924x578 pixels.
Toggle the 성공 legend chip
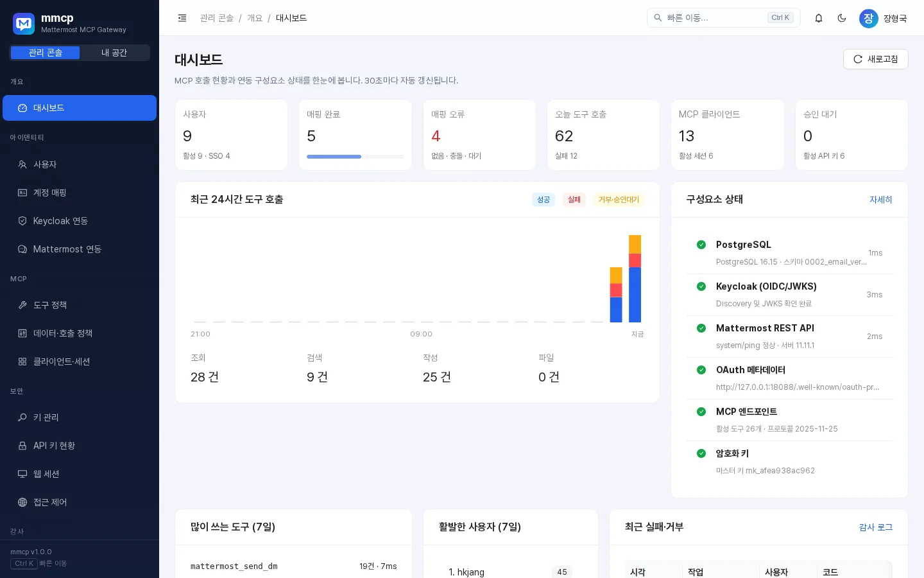coord(543,200)
